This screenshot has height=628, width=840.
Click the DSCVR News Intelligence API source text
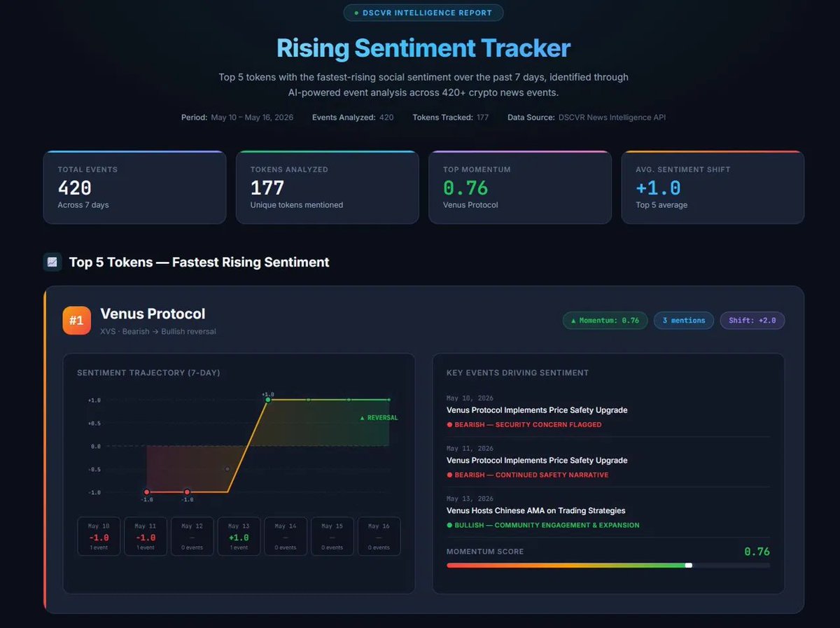pyautogui.click(x=612, y=118)
